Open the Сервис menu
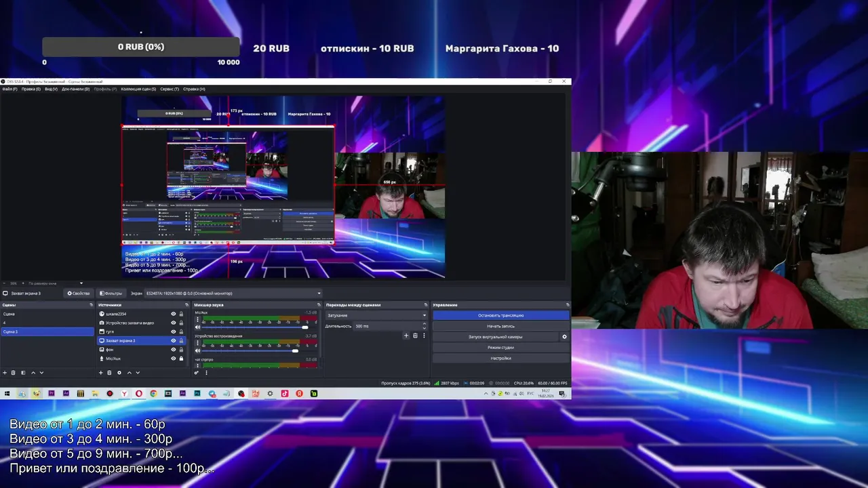The image size is (868, 488). pos(170,89)
